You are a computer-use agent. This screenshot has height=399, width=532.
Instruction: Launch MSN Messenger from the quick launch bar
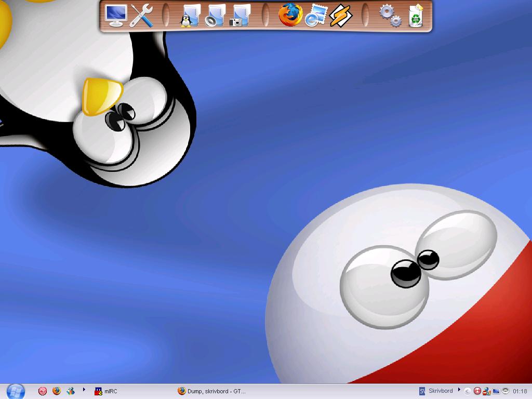(x=71, y=391)
